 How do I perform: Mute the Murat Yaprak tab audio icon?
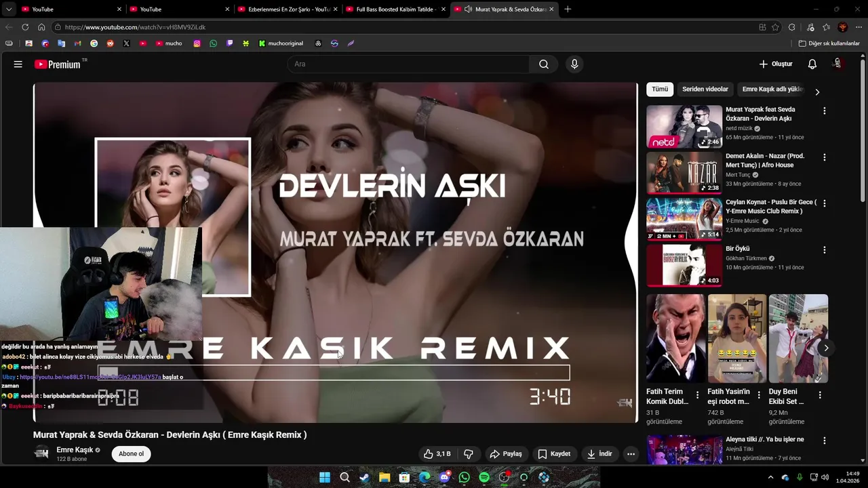pos(468,9)
